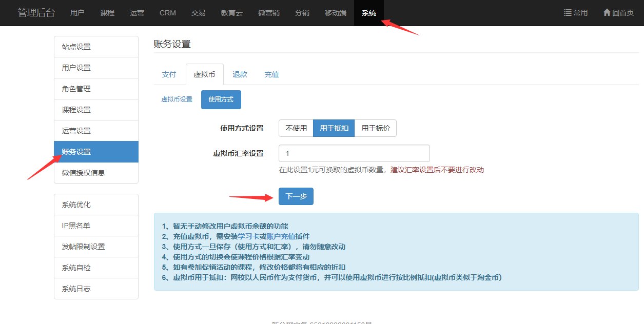
Task: Switch to the 退款 tab
Action: [x=240, y=74]
